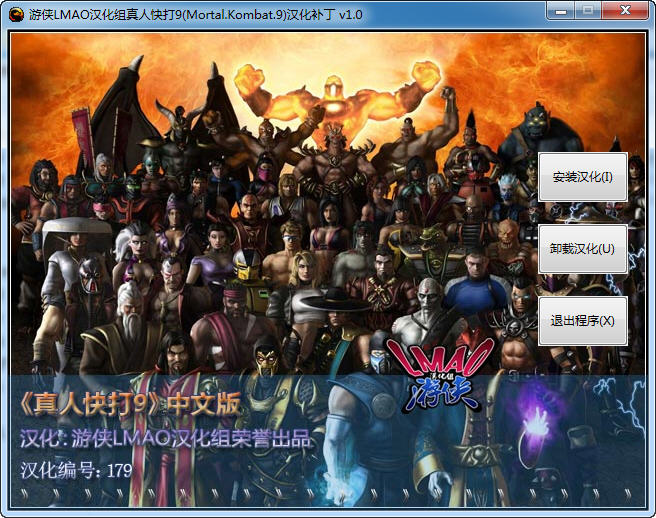
Task: Click the 卸载汉化(U) uninstall button
Action: click(x=583, y=249)
